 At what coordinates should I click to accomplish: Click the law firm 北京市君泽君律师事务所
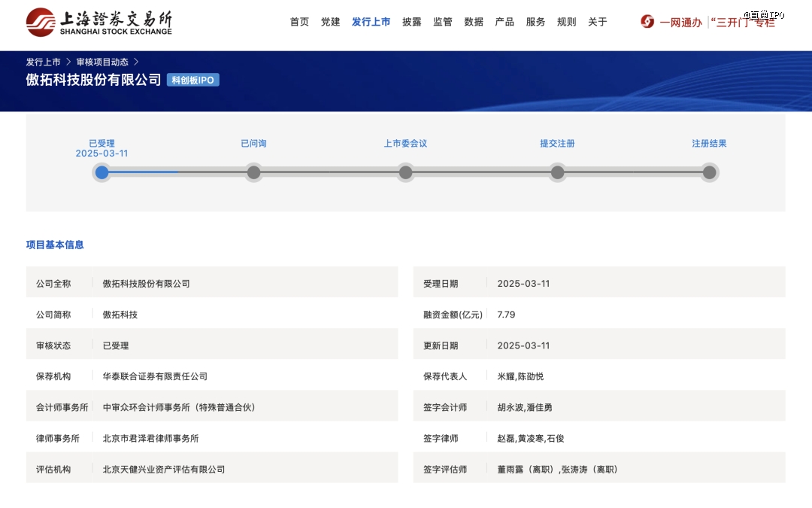point(150,439)
